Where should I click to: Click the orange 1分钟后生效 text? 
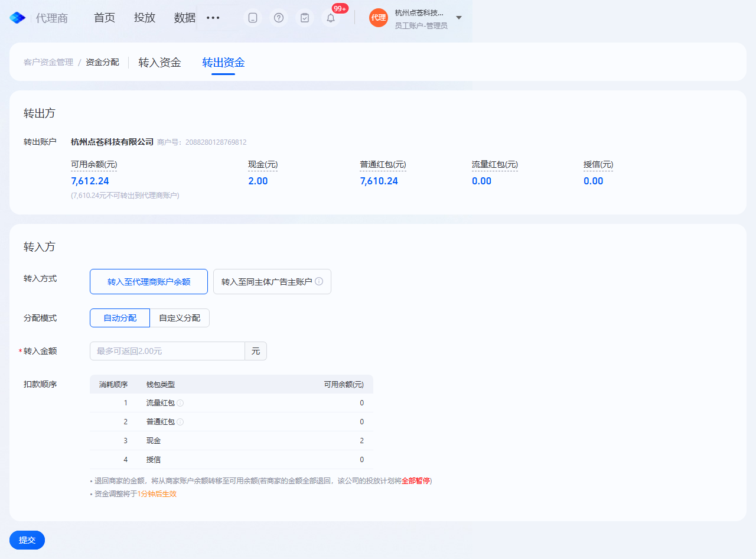157,494
